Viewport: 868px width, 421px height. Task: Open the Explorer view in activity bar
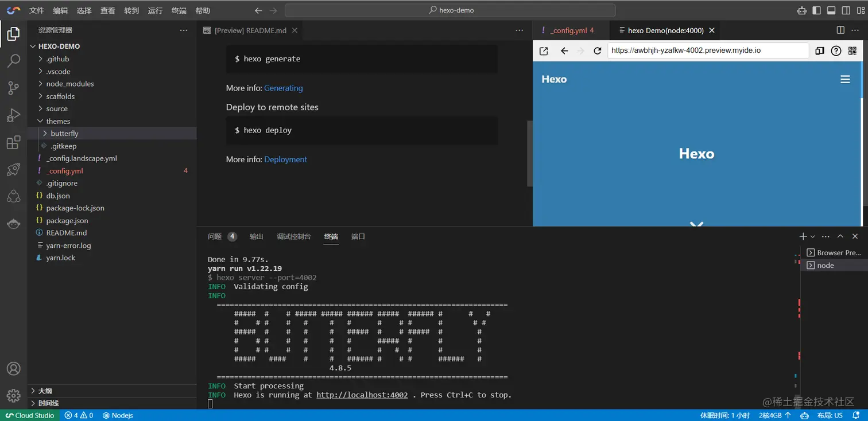click(13, 34)
